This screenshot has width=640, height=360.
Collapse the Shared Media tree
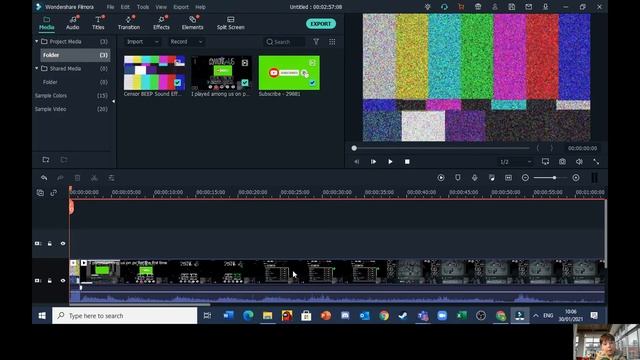(x=37, y=68)
